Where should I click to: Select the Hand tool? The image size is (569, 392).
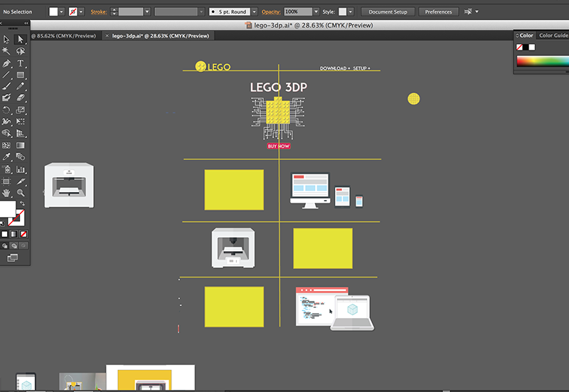click(6, 193)
